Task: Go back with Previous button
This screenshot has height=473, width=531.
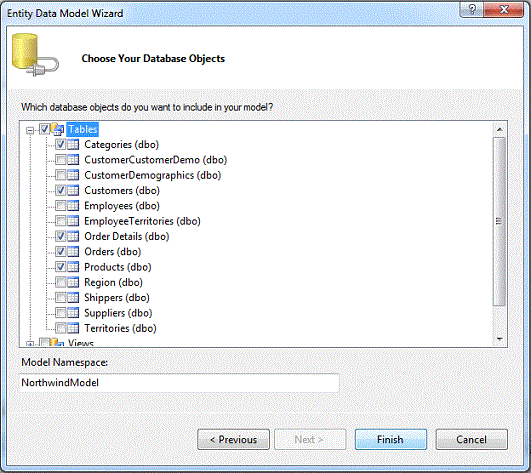Action: 233,439
